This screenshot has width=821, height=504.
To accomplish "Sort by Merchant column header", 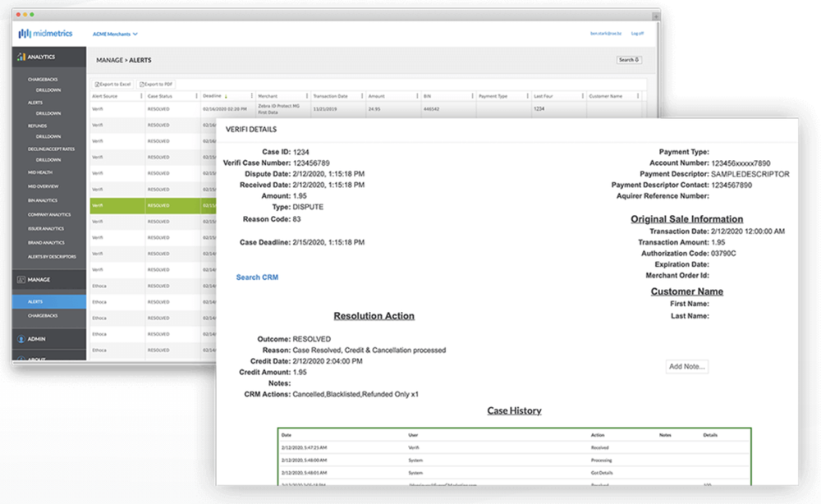I will (x=268, y=96).
